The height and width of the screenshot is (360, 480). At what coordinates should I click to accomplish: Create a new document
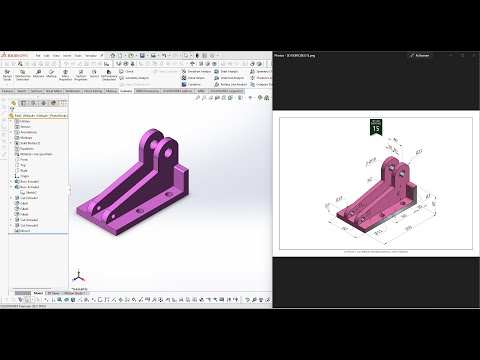click(x=120, y=55)
